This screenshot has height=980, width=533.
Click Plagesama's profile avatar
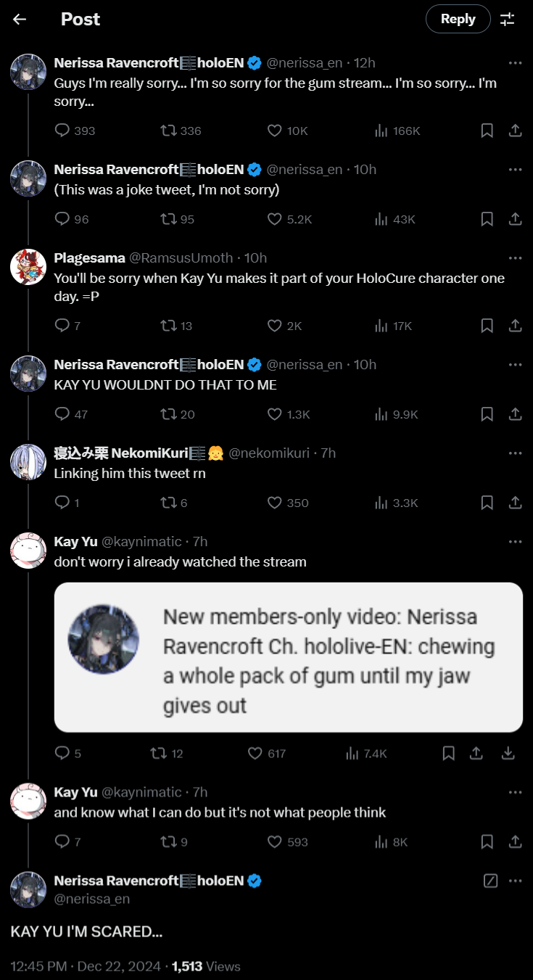click(28, 267)
